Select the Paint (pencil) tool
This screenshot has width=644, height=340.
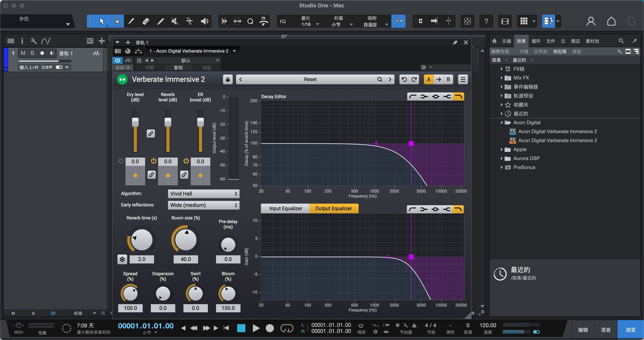[160, 21]
